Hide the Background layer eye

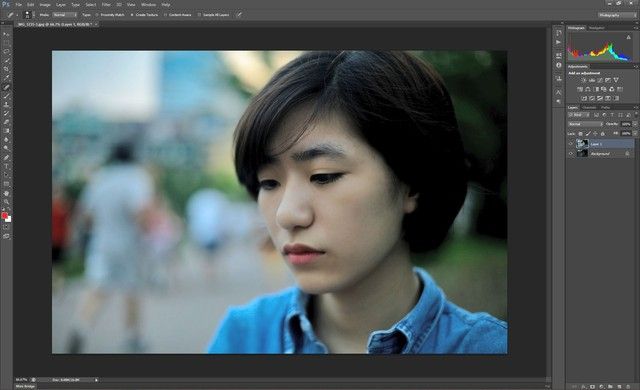pyautogui.click(x=571, y=153)
